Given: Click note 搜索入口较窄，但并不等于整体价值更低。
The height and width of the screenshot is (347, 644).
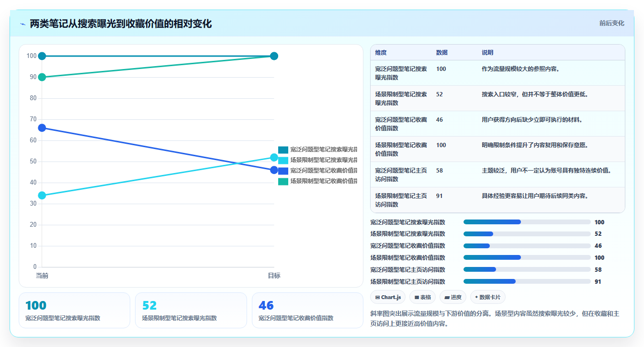Looking at the screenshot, I should (x=535, y=94).
